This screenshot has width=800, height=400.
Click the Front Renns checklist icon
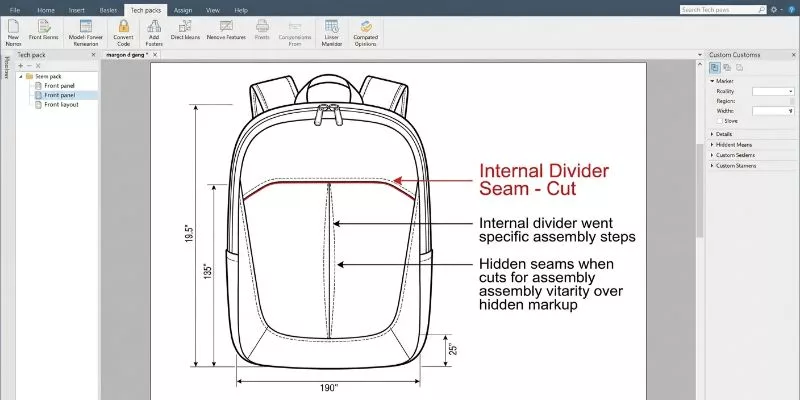tap(44, 26)
